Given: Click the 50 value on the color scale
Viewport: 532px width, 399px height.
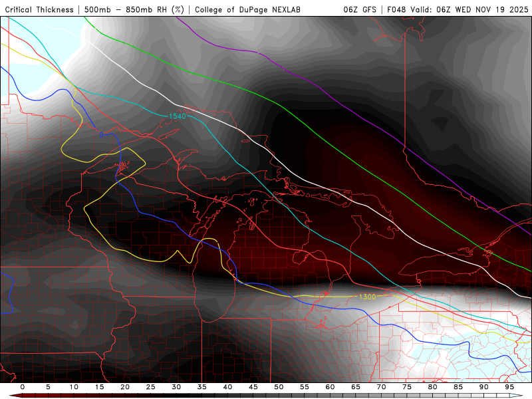Looking at the screenshot, I should tap(279, 387).
